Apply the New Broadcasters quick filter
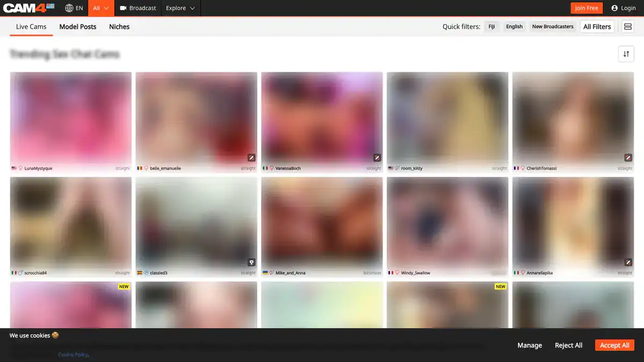644x362 pixels. click(x=553, y=26)
